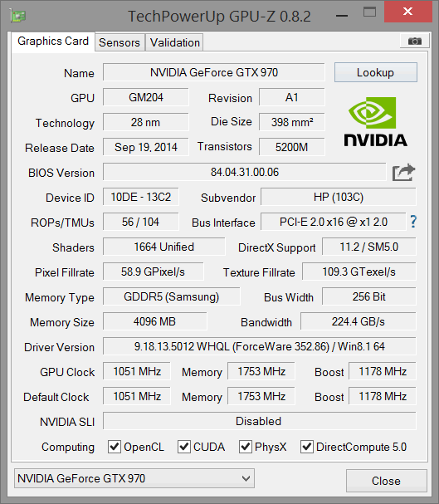
Task: Click the BIOS export share icon
Action: click(x=403, y=173)
